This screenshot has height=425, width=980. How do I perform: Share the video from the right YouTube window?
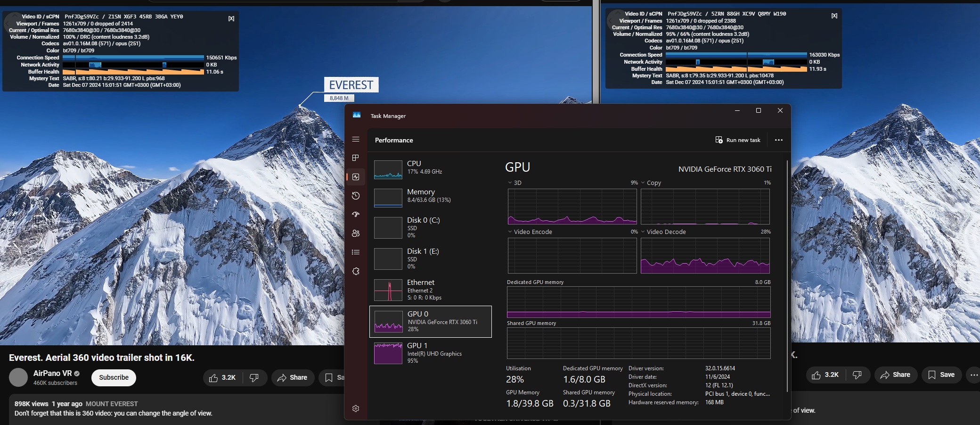896,375
